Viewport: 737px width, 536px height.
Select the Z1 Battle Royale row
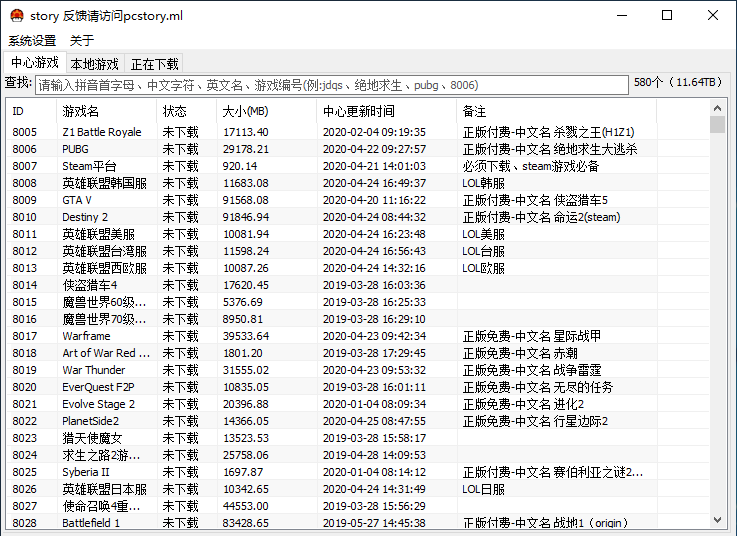click(357, 132)
